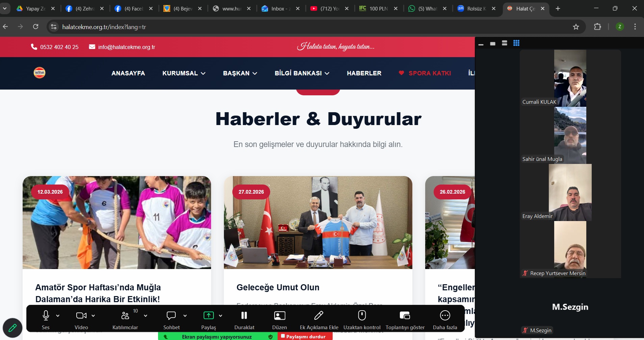Open the Chrome three-dot menu
This screenshot has height=340, width=644.
635,27
